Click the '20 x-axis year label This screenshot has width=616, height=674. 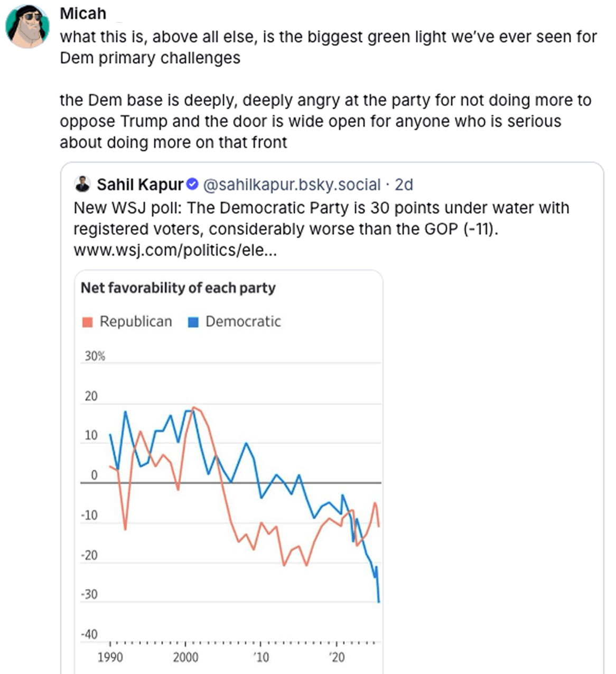pos(336,657)
